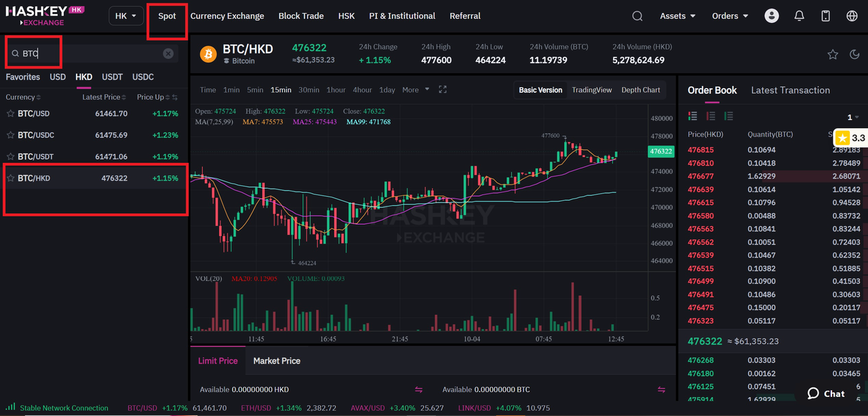Click the mobile app download icon
Viewport: 868px width, 416px height.
click(x=825, y=16)
